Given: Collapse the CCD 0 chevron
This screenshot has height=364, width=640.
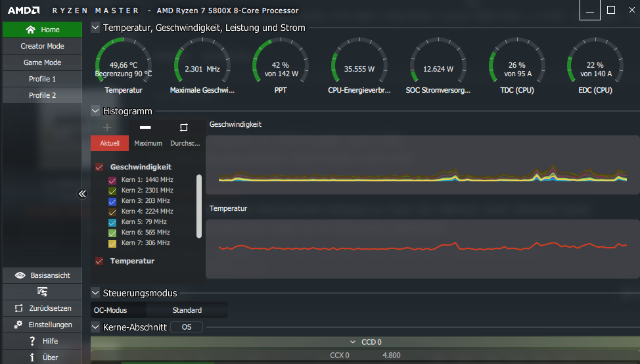Looking at the screenshot, I should click(x=353, y=342).
